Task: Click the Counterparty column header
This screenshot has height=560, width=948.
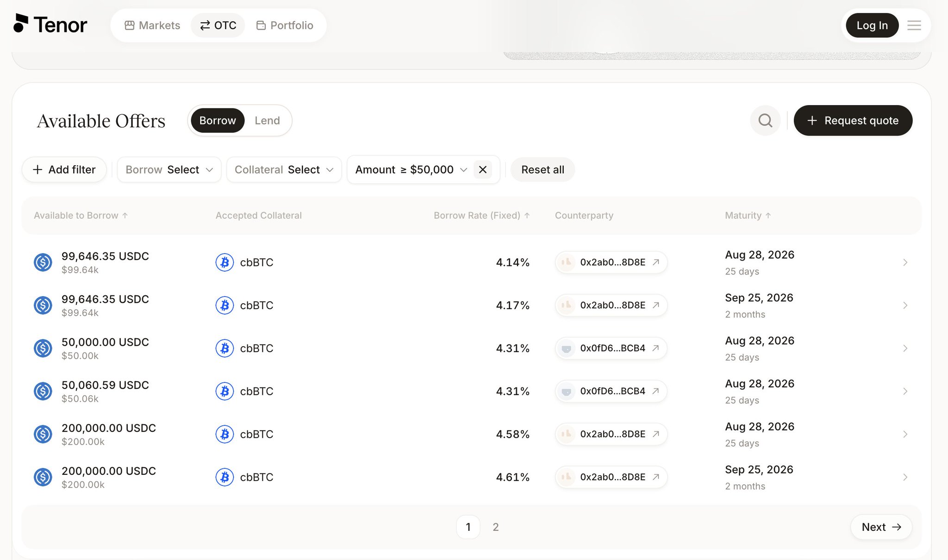Action: [584, 216]
